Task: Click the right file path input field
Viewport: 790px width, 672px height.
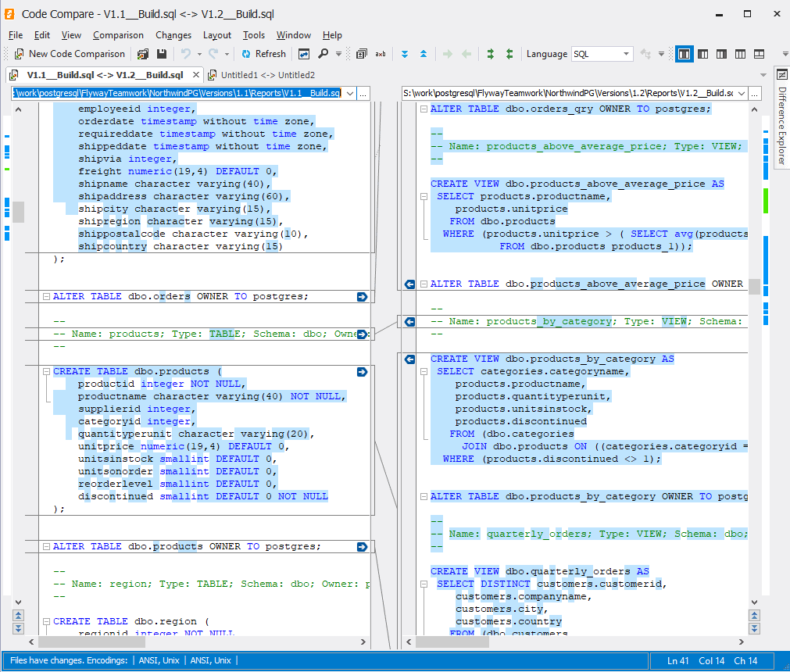Action: coord(568,93)
